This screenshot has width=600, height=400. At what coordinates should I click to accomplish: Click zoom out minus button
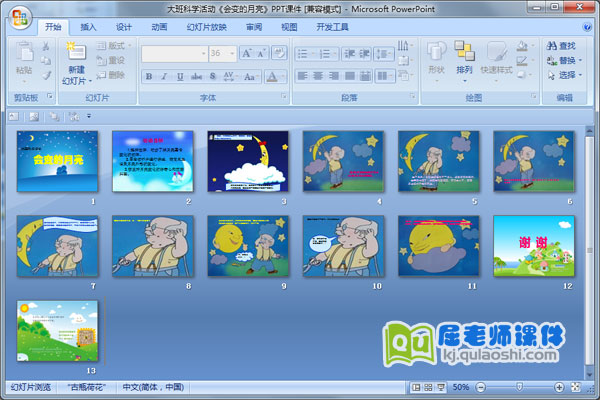tap(481, 387)
